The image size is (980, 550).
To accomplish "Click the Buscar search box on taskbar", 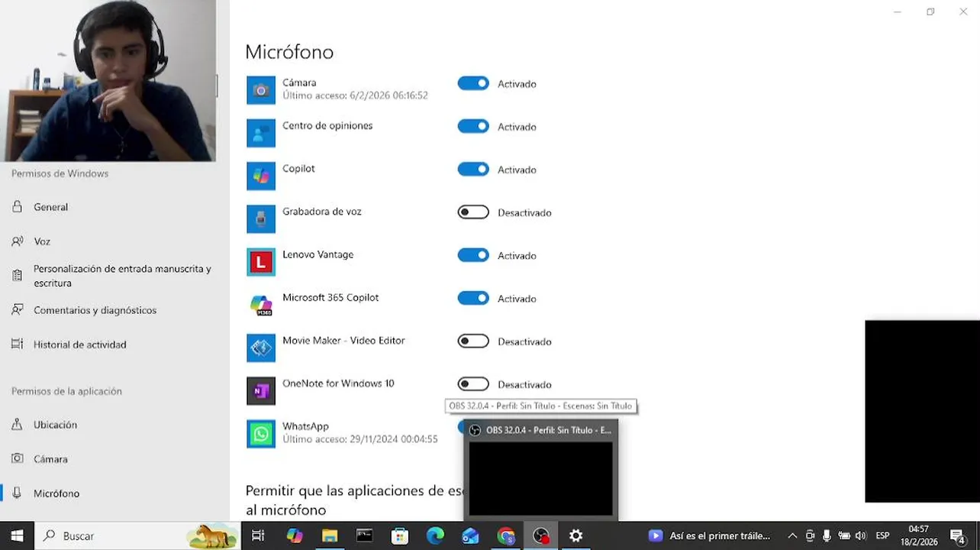I will point(139,536).
